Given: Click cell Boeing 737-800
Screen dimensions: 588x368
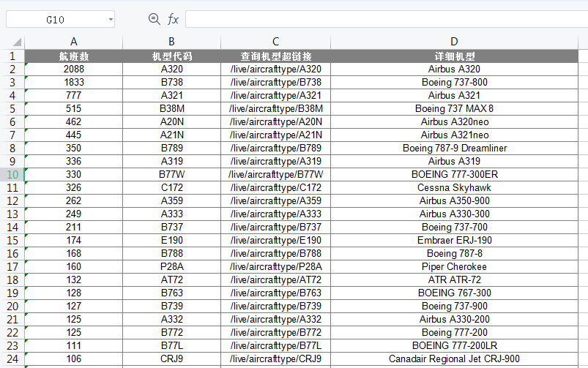Looking at the screenshot, I should [x=454, y=83].
